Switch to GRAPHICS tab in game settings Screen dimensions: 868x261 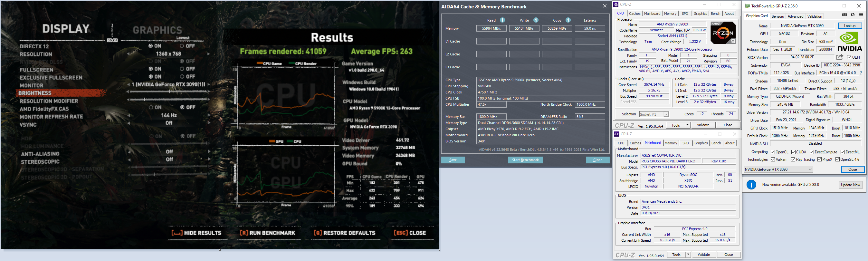pyautogui.click(x=157, y=30)
